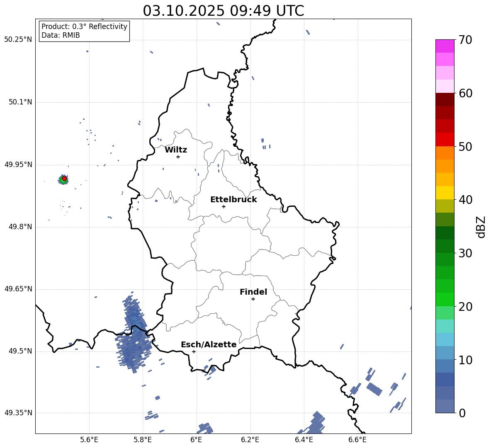Click the colorbar value 0
This screenshot has height=448, width=491.
(462, 413)
